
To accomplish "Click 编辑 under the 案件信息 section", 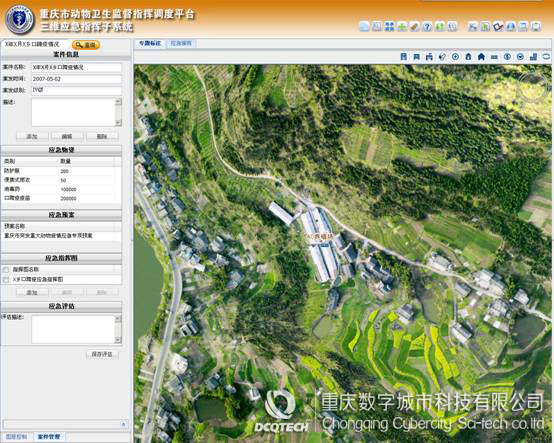I will pos(67,136).
